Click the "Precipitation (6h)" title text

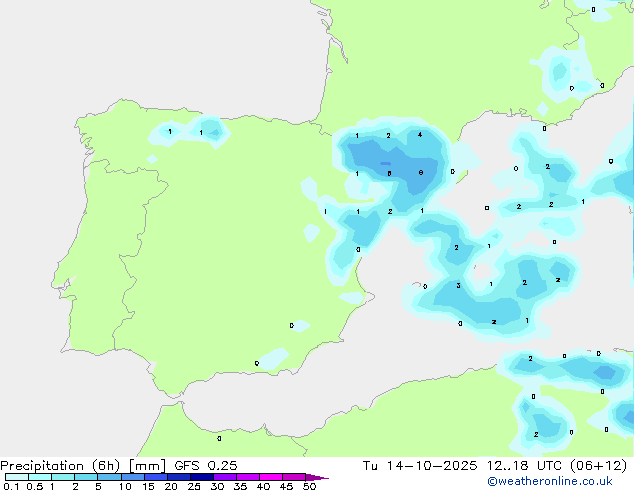(60, 466)
